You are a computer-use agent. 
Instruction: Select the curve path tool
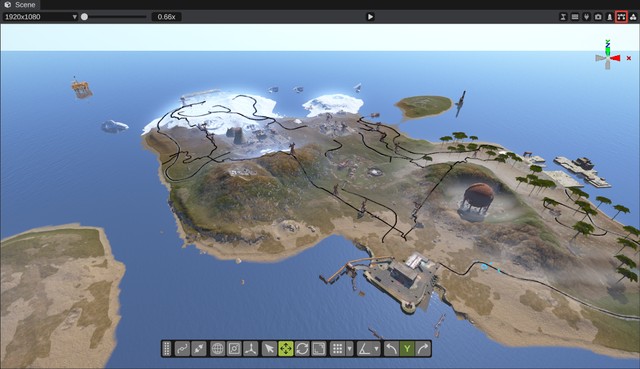(182, 349)
